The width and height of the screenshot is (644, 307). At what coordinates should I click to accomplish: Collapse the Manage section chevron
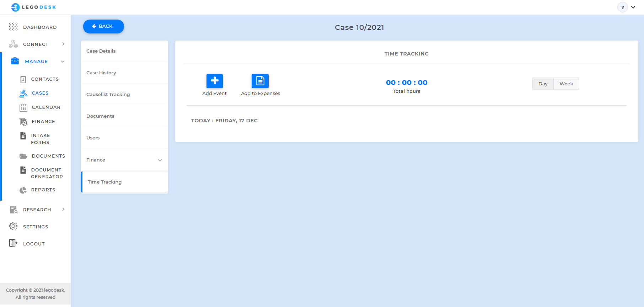(63, 62)
